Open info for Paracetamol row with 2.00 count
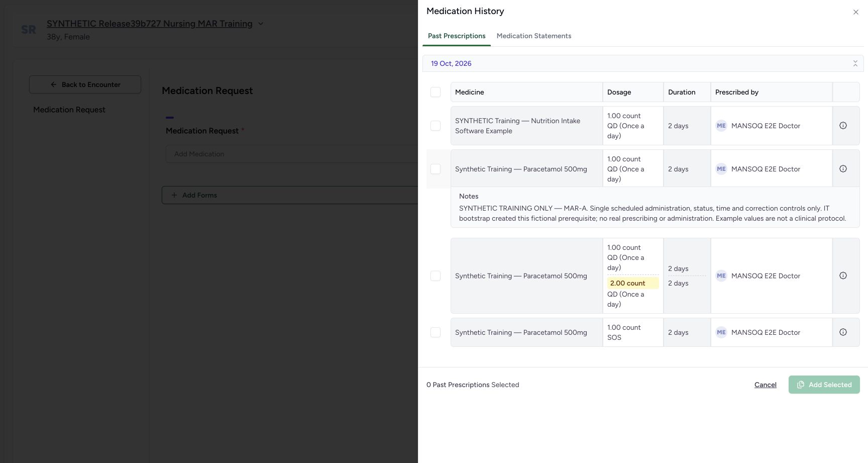868x463 pixels. 843,275
